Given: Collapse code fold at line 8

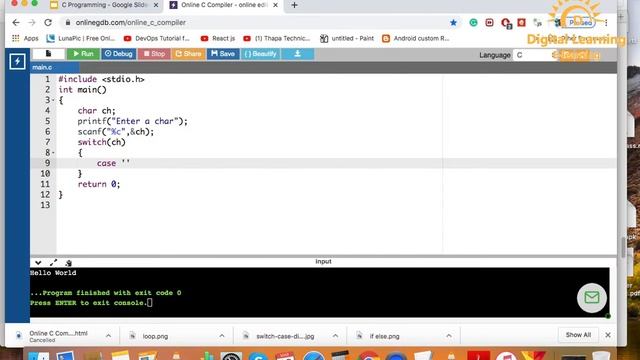Looking at the screenshot, I should [53, 153].
